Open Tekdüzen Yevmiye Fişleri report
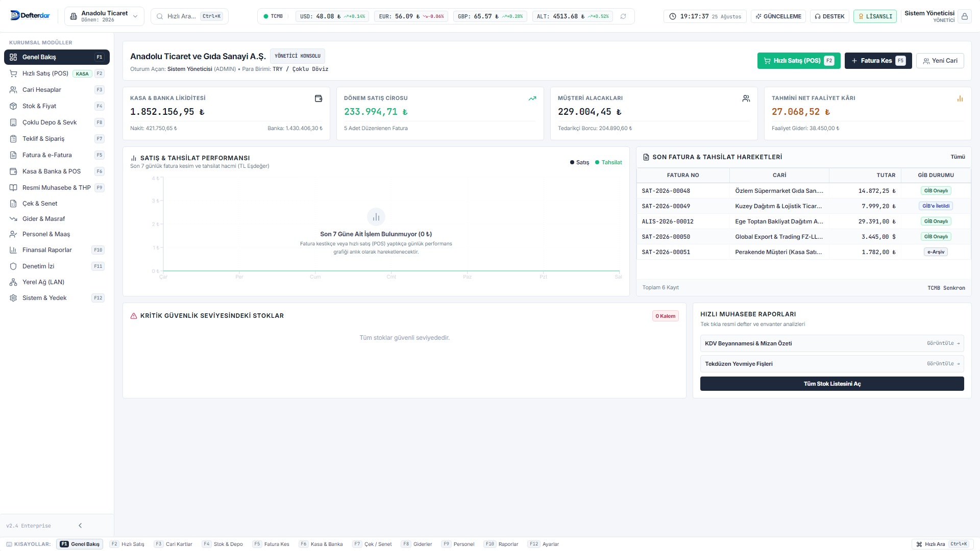980x551 pixels. pyautogui.click(x=832, y=364)
